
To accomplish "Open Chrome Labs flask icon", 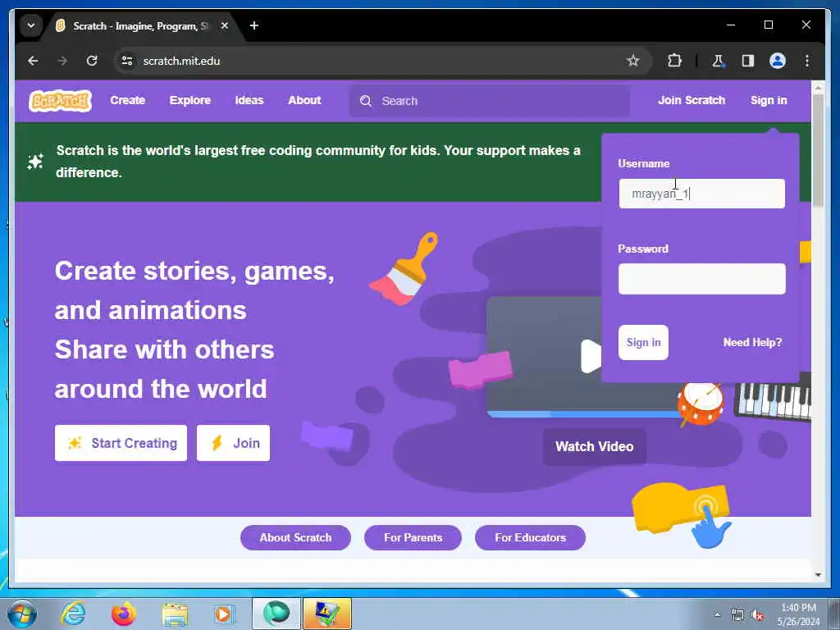I will tap(718, 61).
